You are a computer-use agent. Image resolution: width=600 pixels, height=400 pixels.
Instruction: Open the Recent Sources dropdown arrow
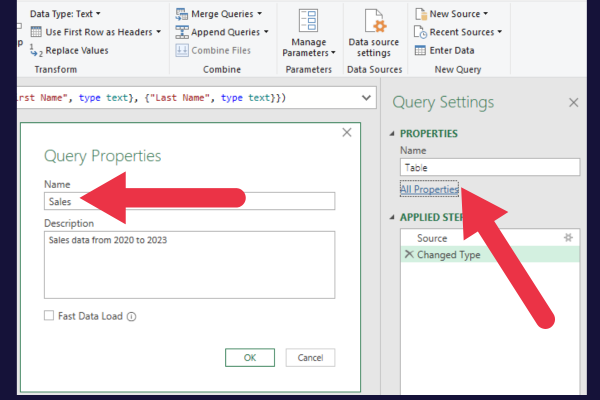(500, 32)
